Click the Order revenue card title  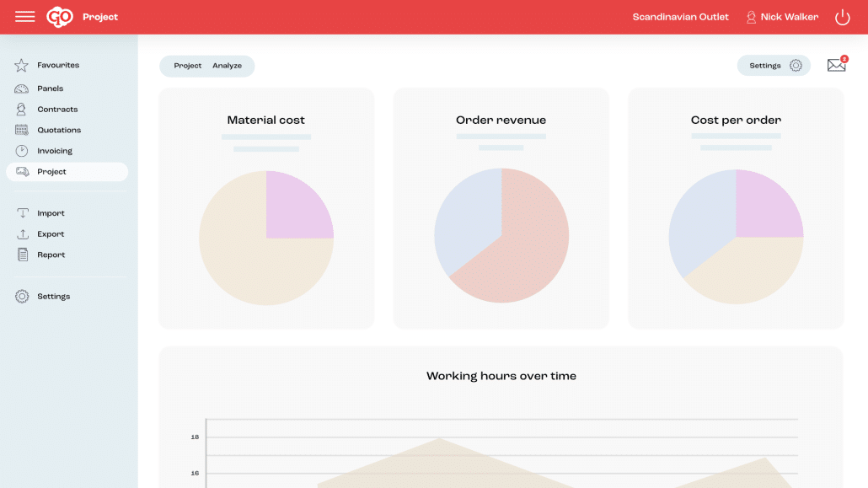click(x=501, y=120)
